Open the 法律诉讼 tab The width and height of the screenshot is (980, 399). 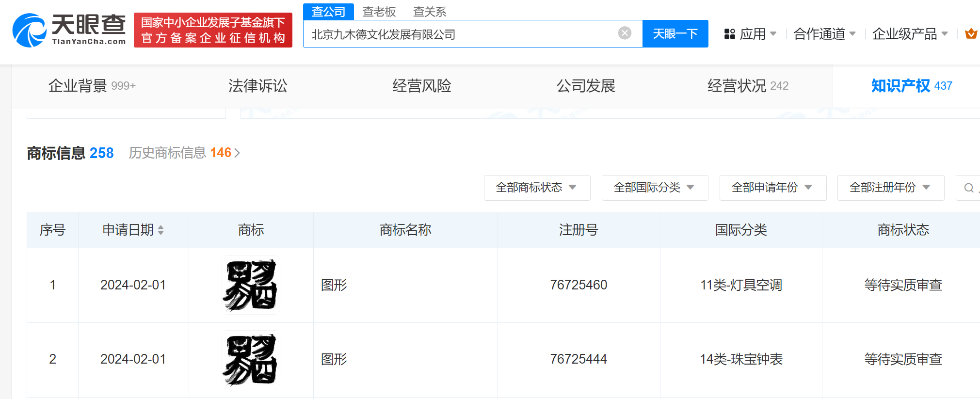coord(257,86)
